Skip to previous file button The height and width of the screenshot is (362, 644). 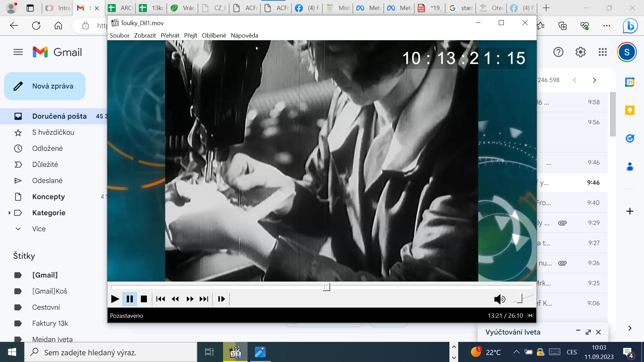[161, 299]
